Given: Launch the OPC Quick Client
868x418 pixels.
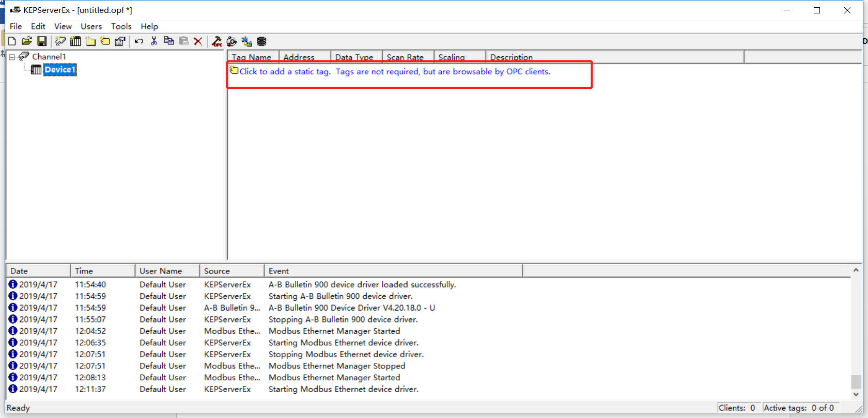Looking at the screenshot, I should click(x=217, y=41).
